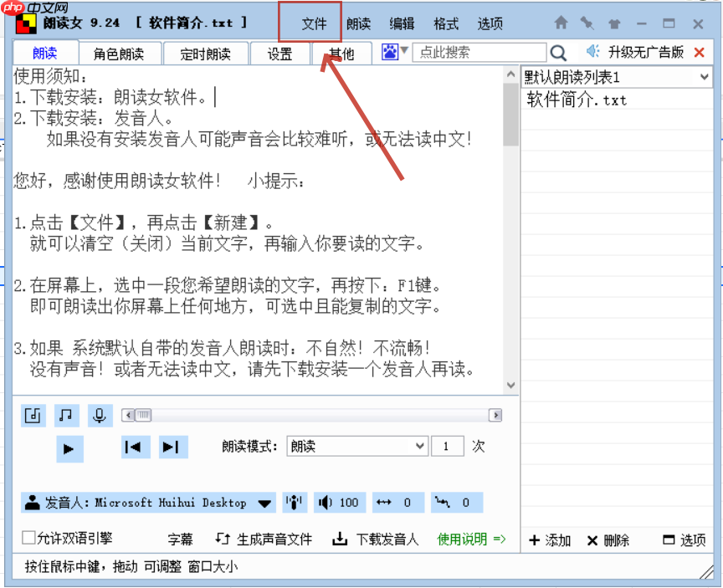Click the previous item playback icon
Image resolution: width=723 pixels, height=588 pixels.
pos(134,446)
